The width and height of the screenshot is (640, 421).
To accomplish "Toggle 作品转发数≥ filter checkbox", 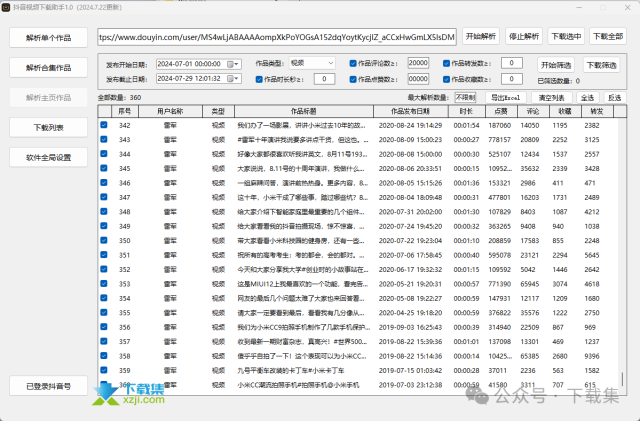I will click(446, 63).
